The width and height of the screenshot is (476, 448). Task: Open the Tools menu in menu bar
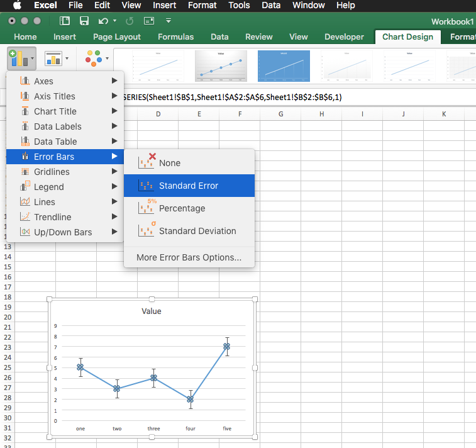point(239,5)
